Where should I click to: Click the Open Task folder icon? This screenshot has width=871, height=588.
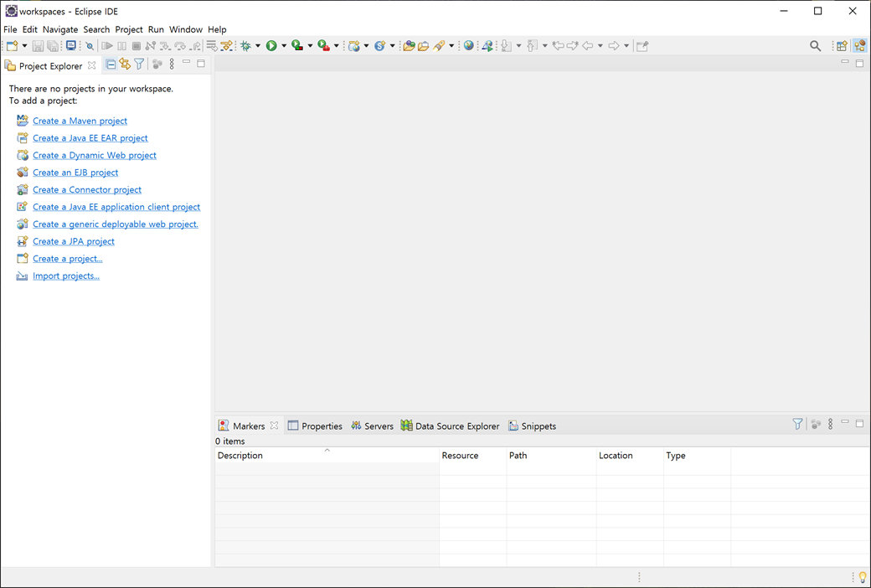tap(423, 46)
